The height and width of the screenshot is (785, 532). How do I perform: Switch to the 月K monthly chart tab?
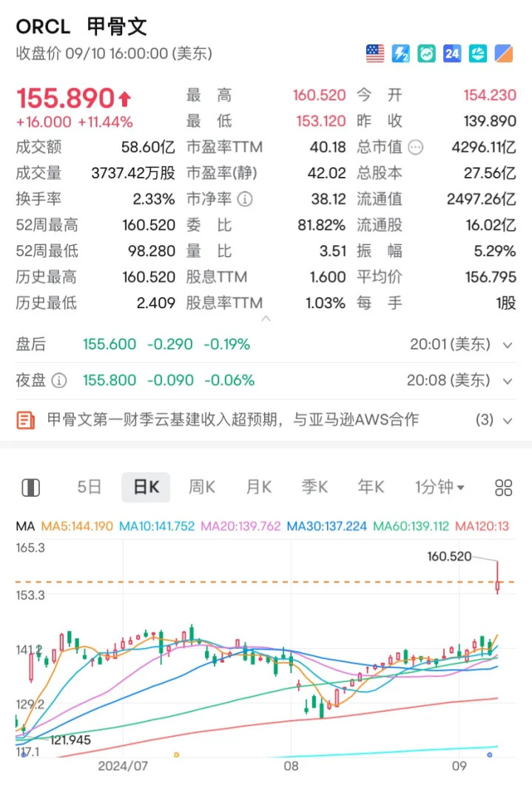[258, 487]
